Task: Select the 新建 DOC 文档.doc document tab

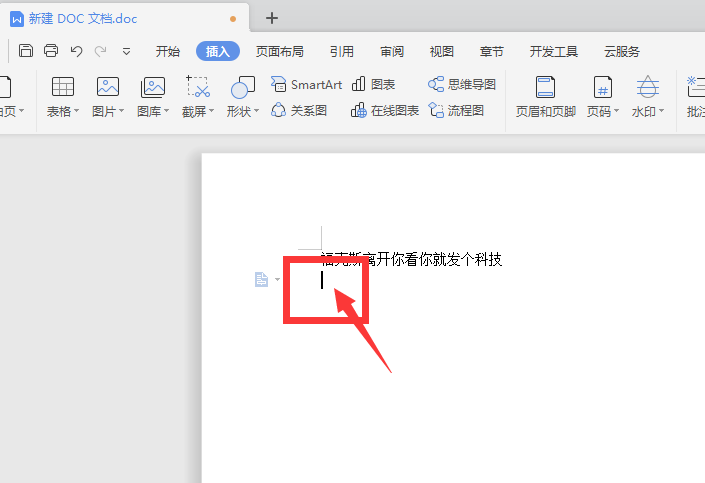Action: 125,18
